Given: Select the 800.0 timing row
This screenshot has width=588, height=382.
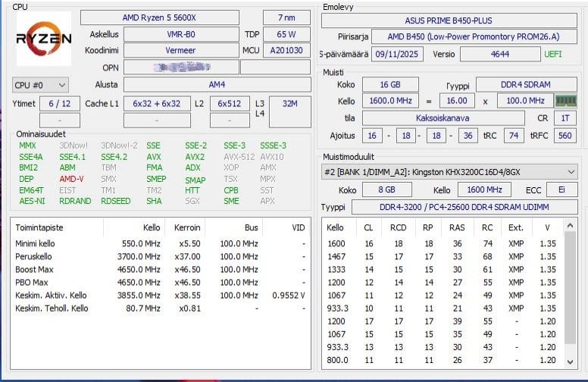Looking at the screenshot, I should 443,360.
